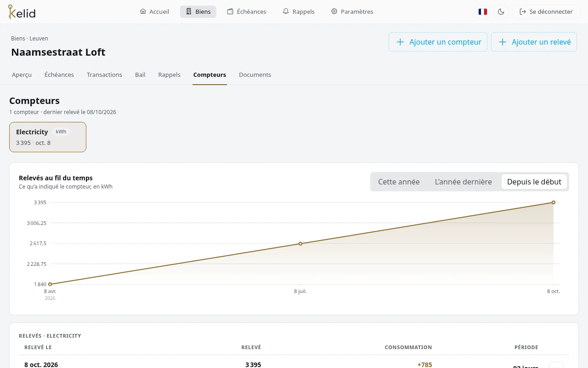Click the PÉRIODE column header
The width and height of the screenshot is (588, 368).
coord(526,347)
